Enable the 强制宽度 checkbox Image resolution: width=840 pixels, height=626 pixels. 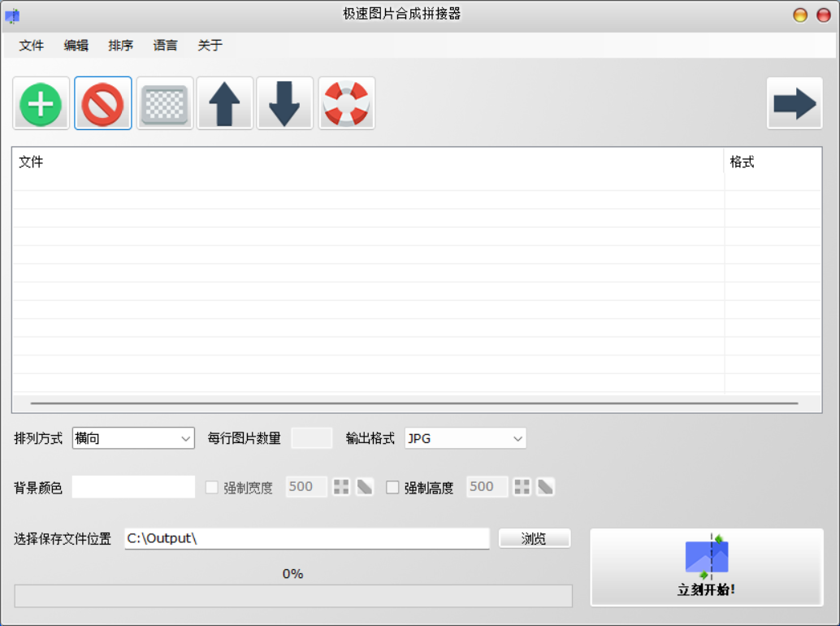[x=212, y=487]
